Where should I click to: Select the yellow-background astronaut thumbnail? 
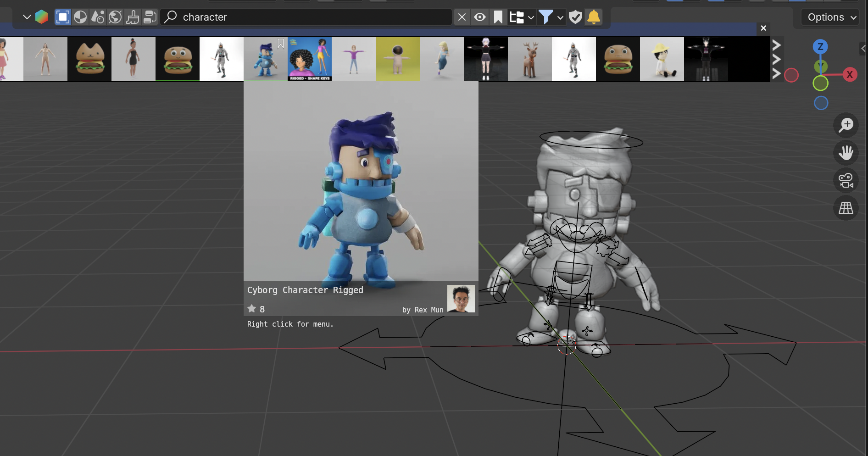(398, 59)
